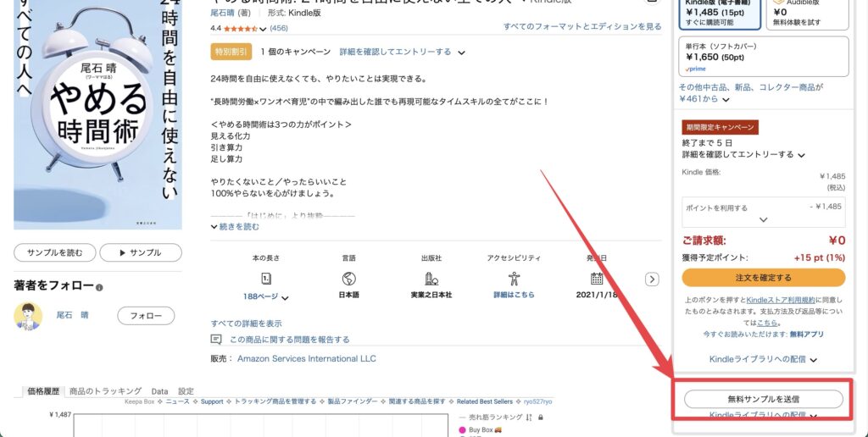Click the globe language icon

(x=348, y=279)
